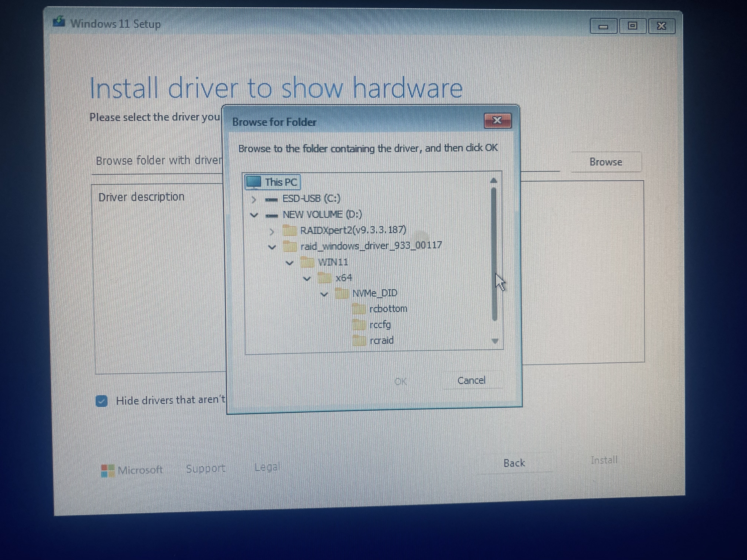Viewport: 747px width, 560px height.
Task: Collapse the x64 folder
Action: click(x=307, y=279)
